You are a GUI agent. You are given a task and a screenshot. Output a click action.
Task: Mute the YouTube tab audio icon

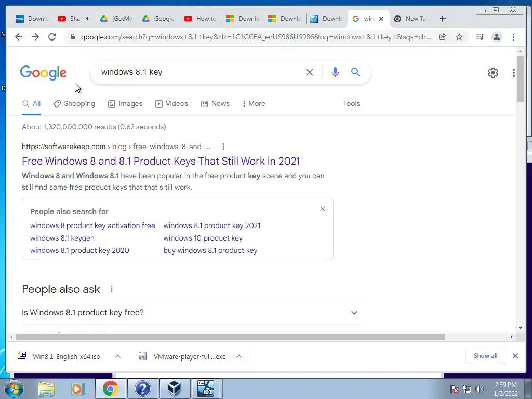coord(88,18)
